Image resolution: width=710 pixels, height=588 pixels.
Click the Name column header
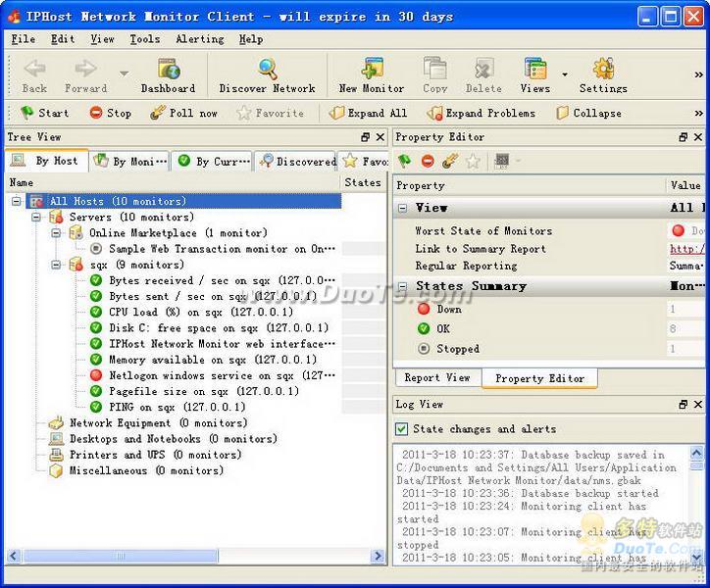pyautogui.click(x=172, y=182)
